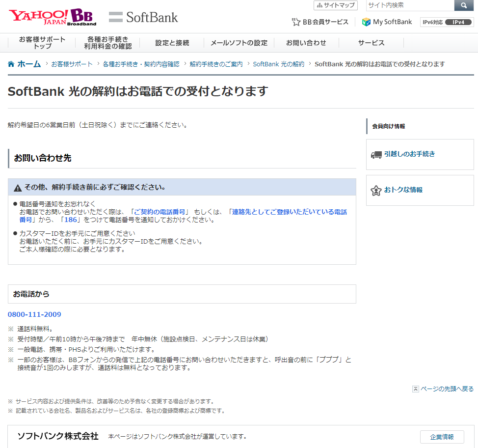The height and width of the screenshot is (448, 478).
Task: Click 「ご契約の電話番号」 text
Action: coord(160,212)
